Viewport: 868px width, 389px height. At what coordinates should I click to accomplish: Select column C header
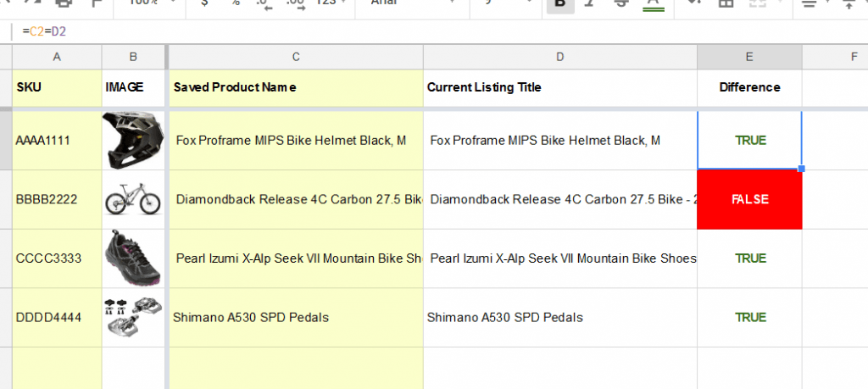point(296,57)
